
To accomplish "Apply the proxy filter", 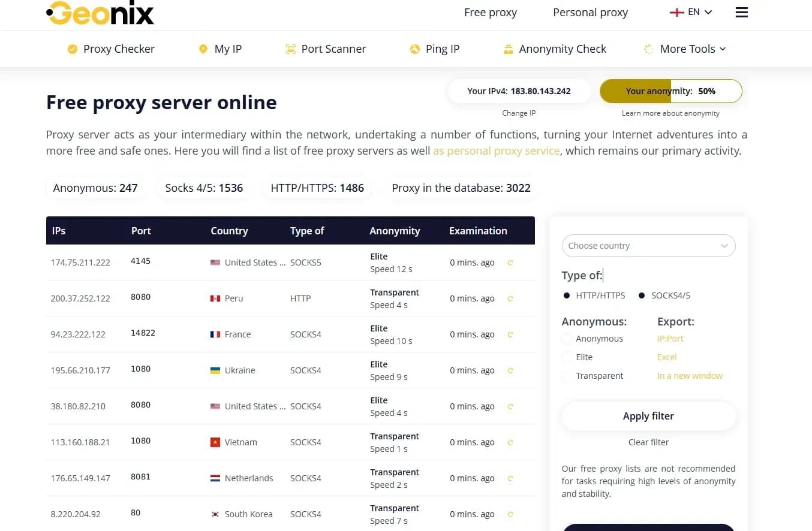I will tap(648, 416).
